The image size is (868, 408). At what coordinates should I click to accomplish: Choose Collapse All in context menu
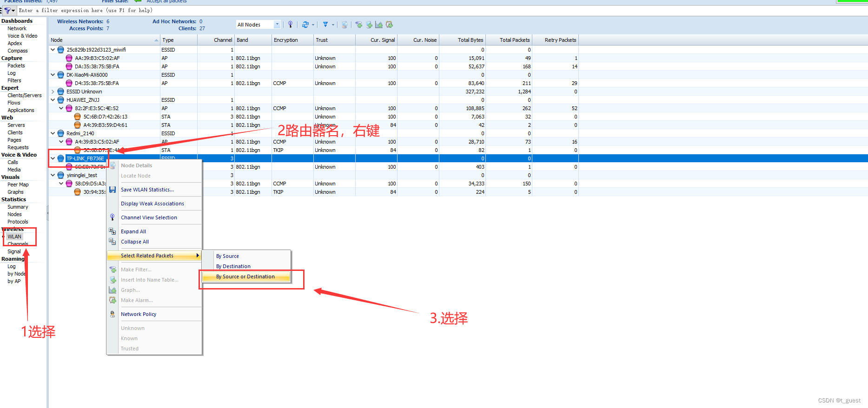[x=154, y=242]
